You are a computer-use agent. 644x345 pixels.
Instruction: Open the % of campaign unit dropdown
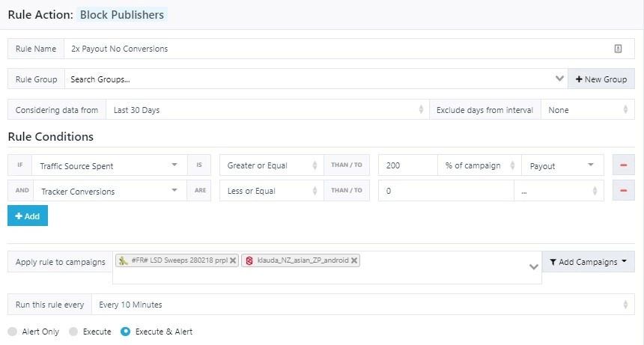(x=479, y=165)
